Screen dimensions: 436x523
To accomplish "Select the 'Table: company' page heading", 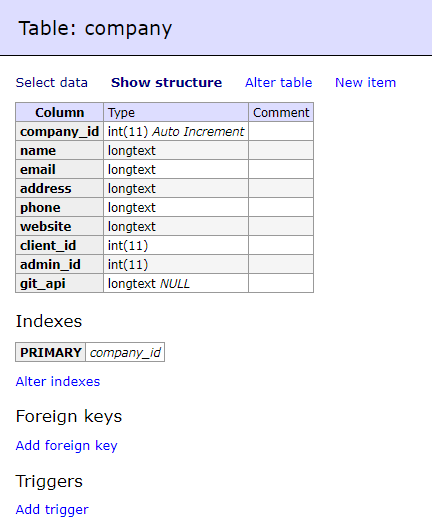I will pyautogui.click(x=95, y=28).
